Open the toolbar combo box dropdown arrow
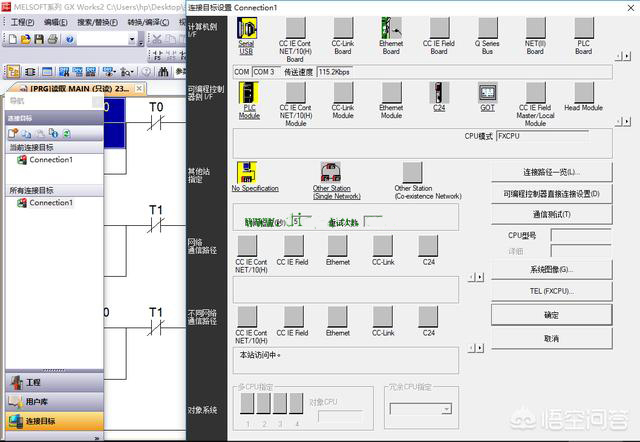Viewport: 640px width, 442px height. pos(132,39)
